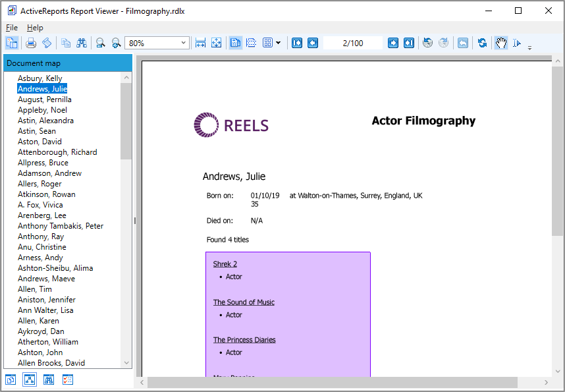Open The Sound of Music link
Screen dimensions: 565x392
pyautogui.click(x=244, y=302)
